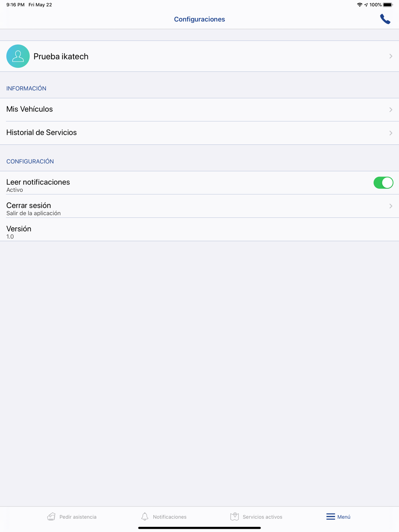Open the Historial de Servicios chevron
Viewport: 399px width, 532px height.
pos(391,133)
